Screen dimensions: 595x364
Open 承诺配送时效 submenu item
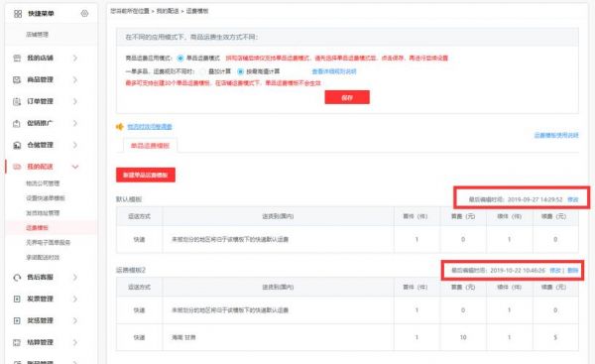tap(43, 257)
